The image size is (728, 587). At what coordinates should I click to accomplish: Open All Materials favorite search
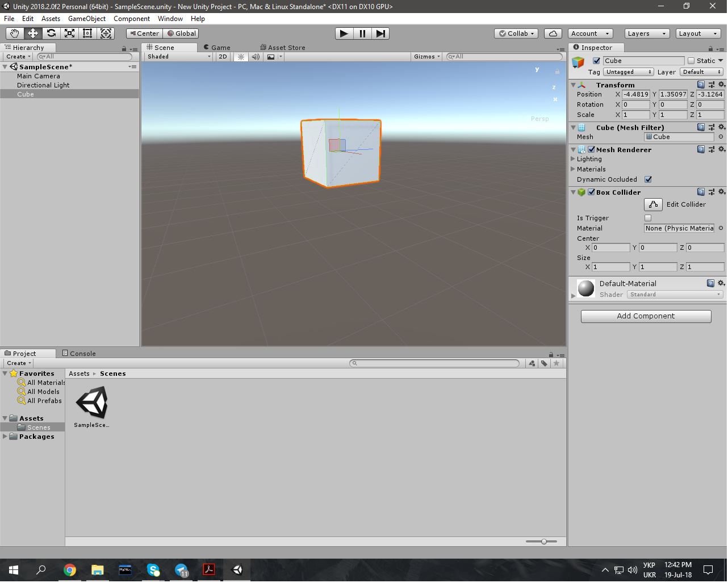pyautogui.click(x=41, y=383)
